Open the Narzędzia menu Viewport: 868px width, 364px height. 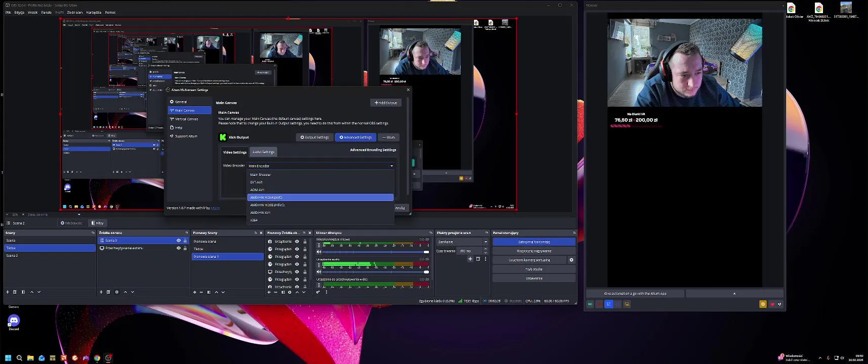tap(94, 12)
